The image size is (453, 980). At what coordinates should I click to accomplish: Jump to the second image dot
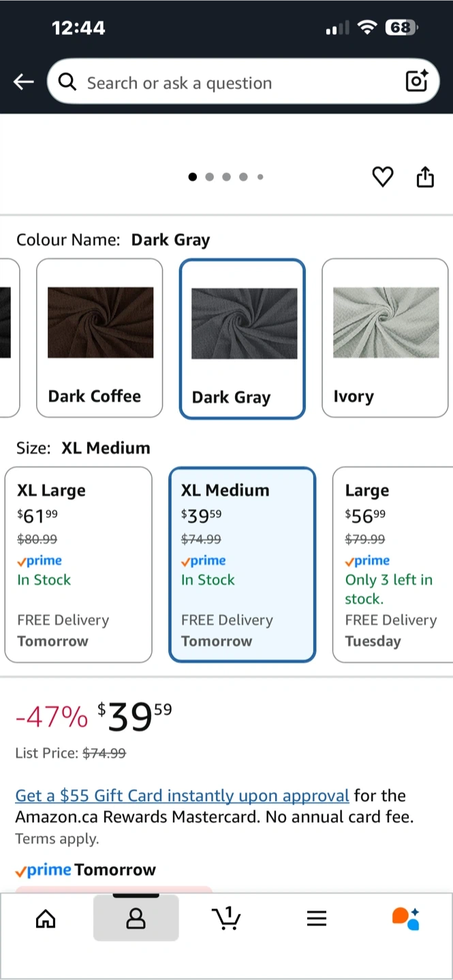coord(209,177)
